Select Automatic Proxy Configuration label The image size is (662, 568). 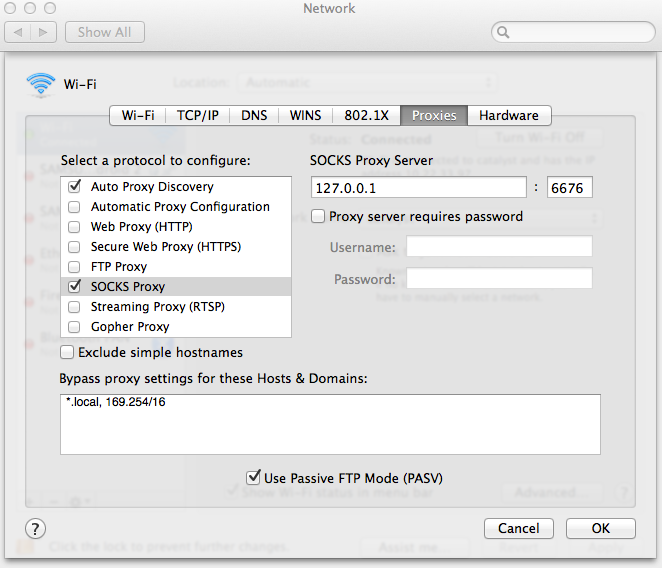[180, 207]
